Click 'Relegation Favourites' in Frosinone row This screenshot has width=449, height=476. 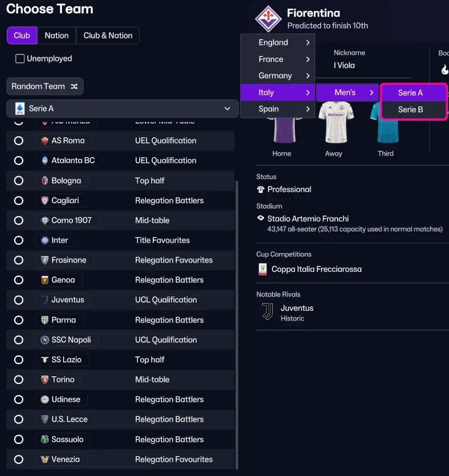(x=174, y=260)
